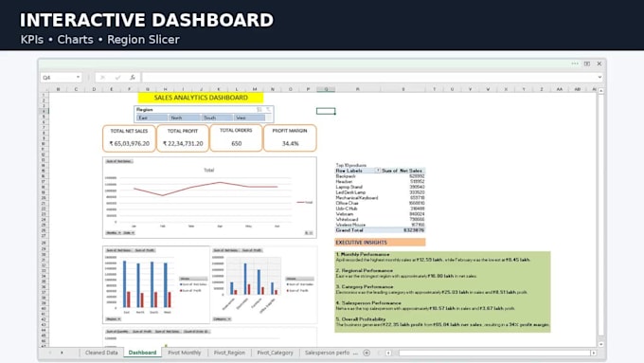Clear filter icon on Region slicer
The width and height of the screenshot is (644, 363).
click(x=268, y=109)
